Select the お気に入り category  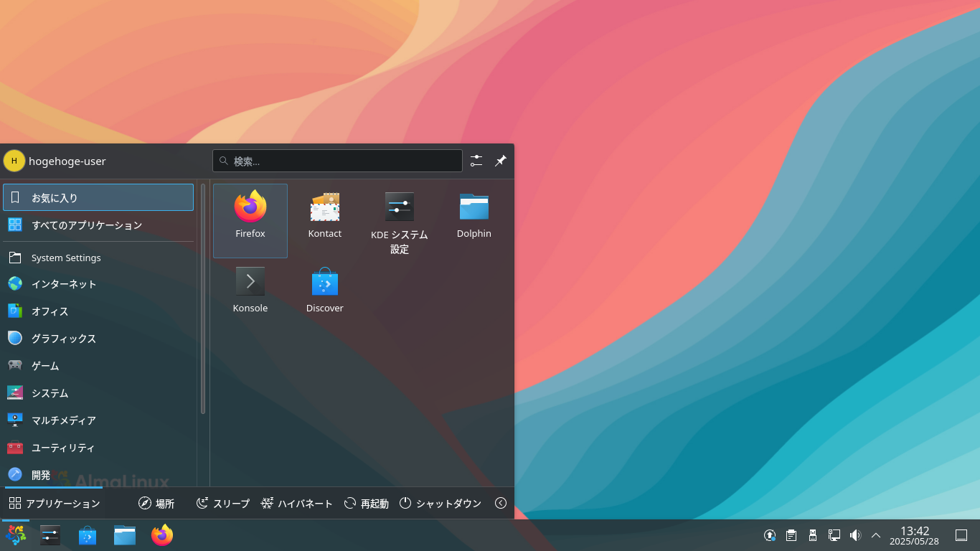point(98,197)
